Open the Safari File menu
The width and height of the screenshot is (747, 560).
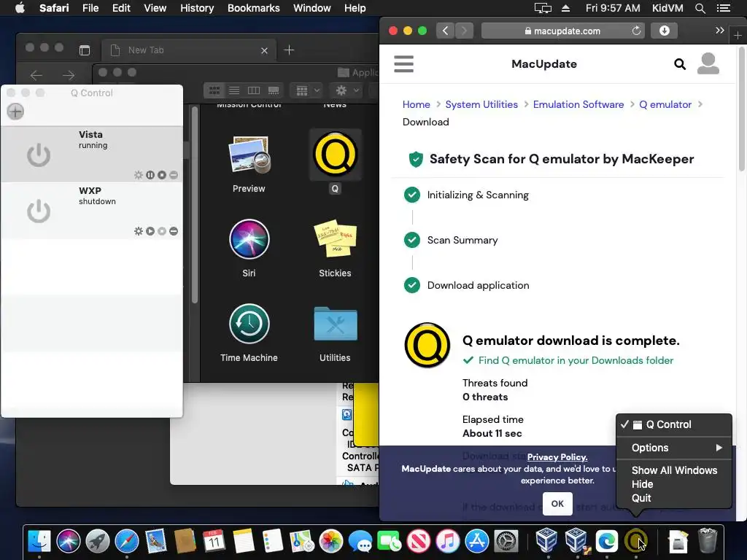[90, 8]
